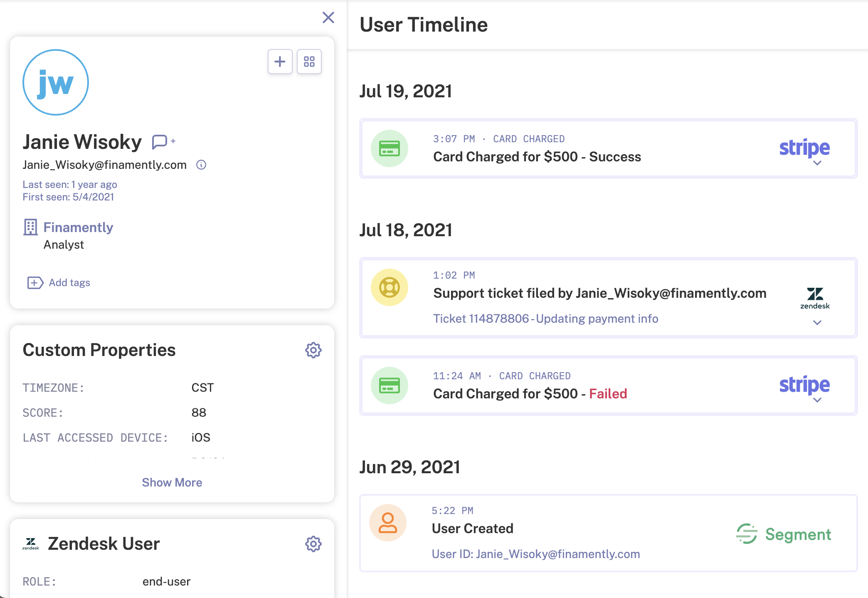Open Zendesk User settings gear
Image resolution: width=868 pixels, height=598 pixels.
click(313, 544)
